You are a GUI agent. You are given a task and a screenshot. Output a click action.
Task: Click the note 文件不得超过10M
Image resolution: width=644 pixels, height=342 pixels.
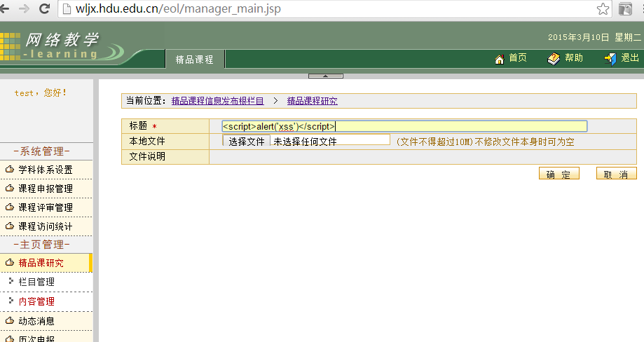click(435, 142)
